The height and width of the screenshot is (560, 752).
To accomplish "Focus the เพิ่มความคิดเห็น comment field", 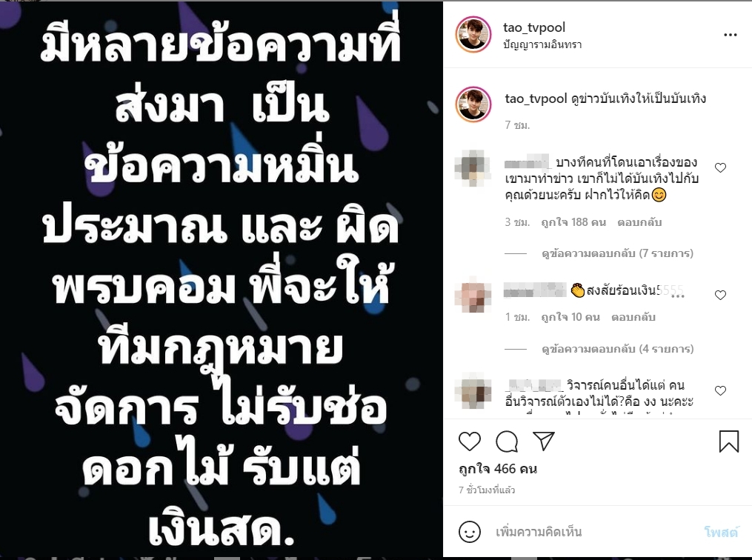I will [595, 532].
